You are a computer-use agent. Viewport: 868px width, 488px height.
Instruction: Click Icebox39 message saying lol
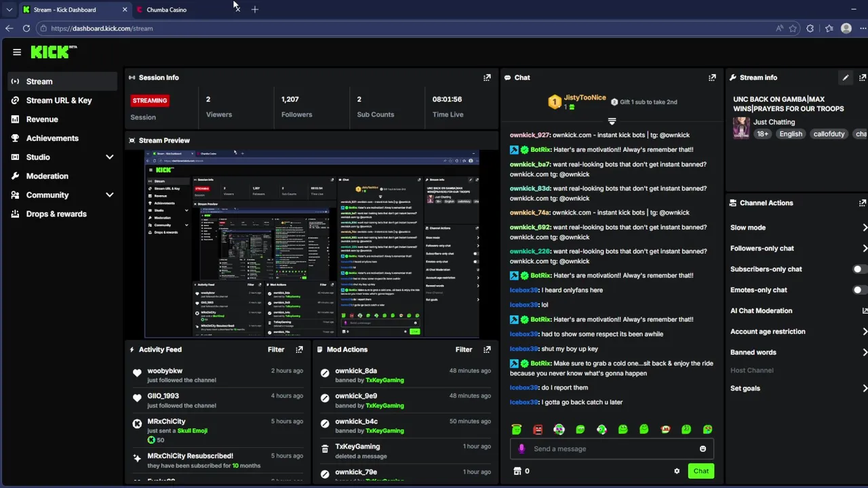529,305
